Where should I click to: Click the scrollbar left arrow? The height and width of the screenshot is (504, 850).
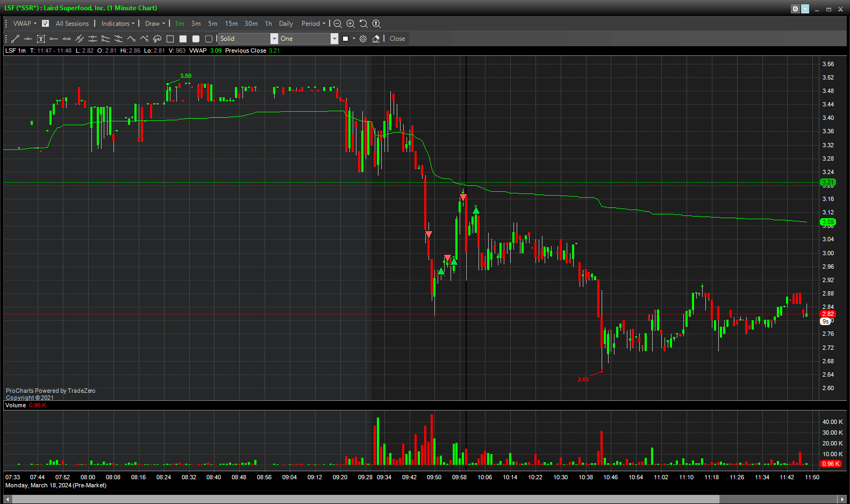click(8, 499)
